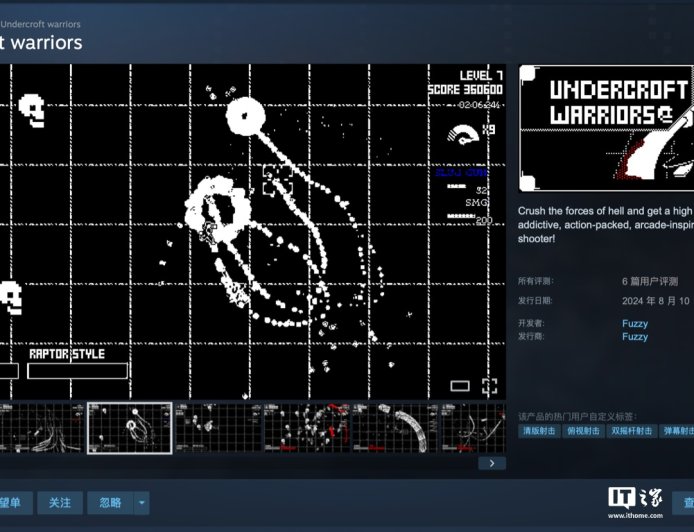Click the right arrow under screenshot strip

(x=492, y=463)
